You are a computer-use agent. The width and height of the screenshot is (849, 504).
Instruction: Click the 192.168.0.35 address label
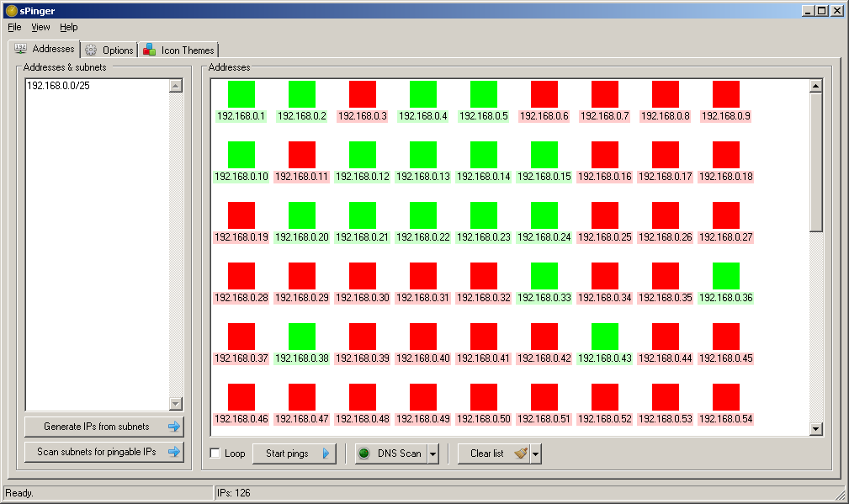pyautogui.click(x=666, y=298)
